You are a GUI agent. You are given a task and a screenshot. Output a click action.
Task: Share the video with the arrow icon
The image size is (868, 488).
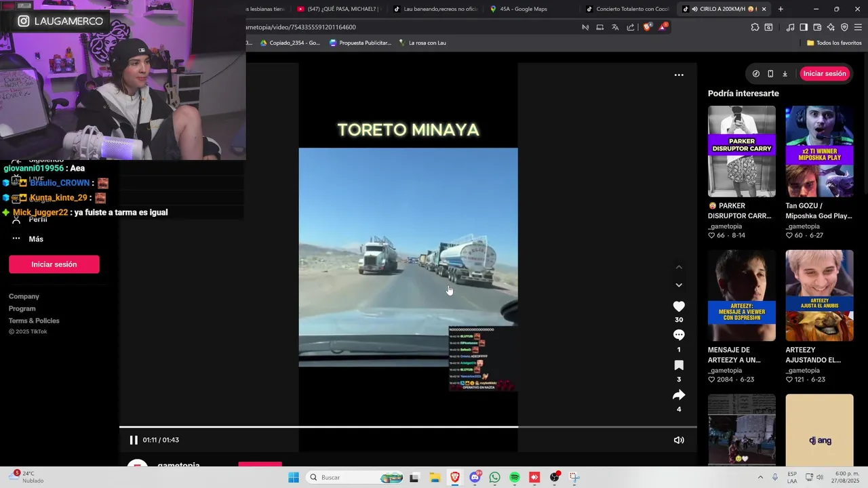(679, 395)
